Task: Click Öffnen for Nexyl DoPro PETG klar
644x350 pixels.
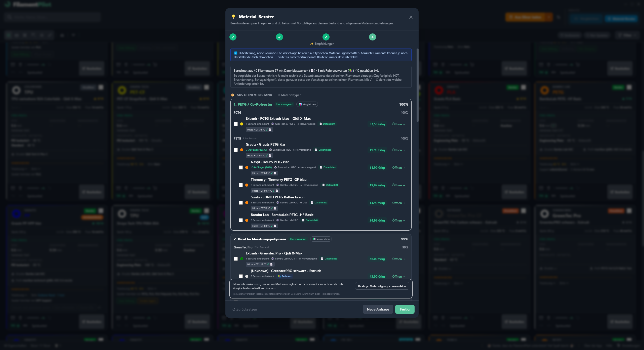Action: point(399,168)
